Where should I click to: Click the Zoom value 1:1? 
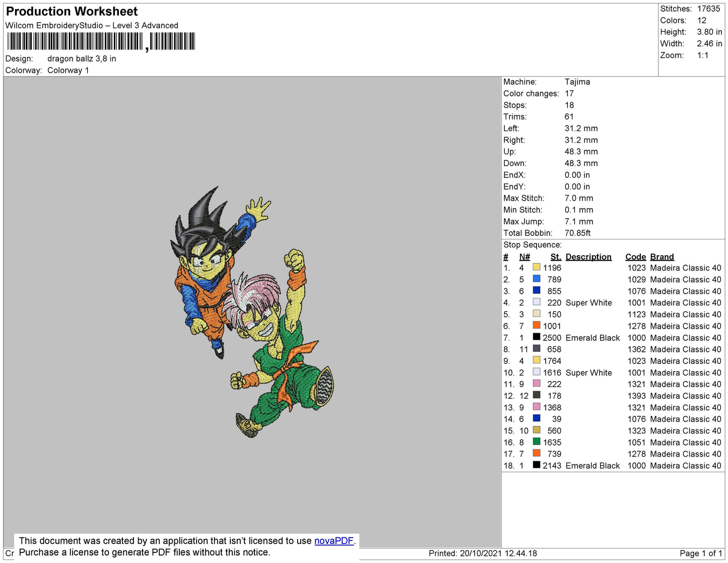pyautogui.click(x=703, y=55)
